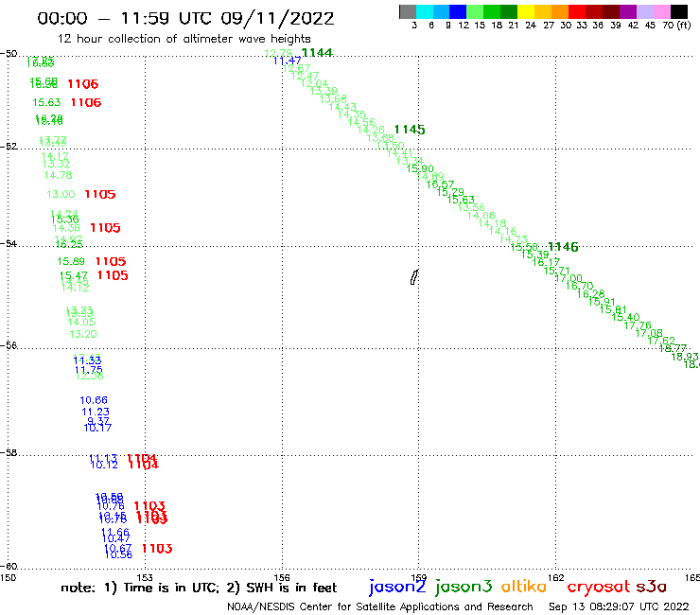700x615 pixels.
Task: Click the longitude axis label 153
Action: pos(145,577)
